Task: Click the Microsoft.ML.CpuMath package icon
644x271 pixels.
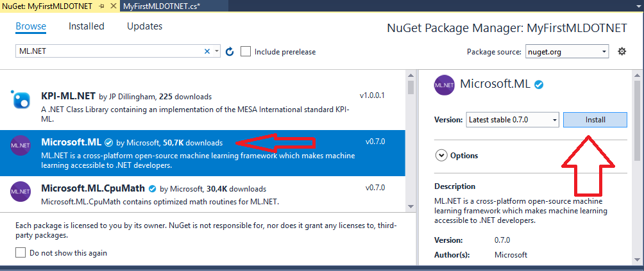Action: (x=21, y=192)
